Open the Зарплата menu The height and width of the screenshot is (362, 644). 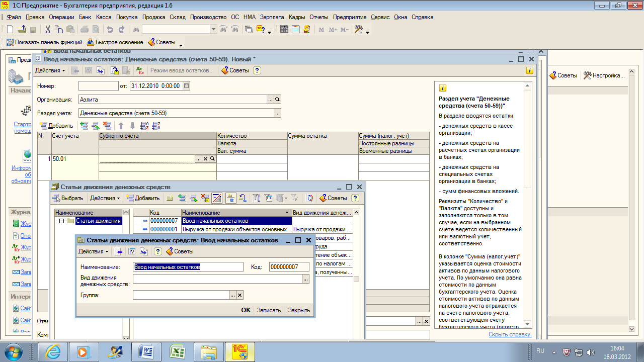click(272, 17)
